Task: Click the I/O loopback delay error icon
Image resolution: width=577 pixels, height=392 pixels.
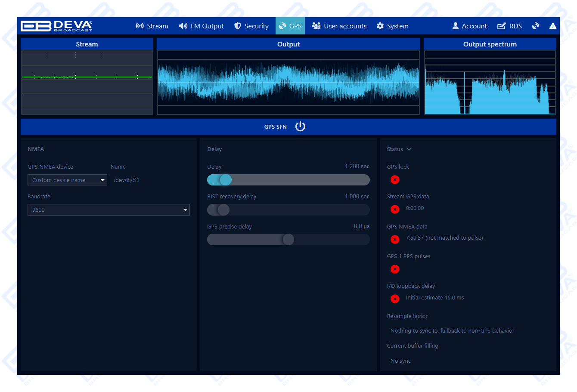Action: click(395, 299)
